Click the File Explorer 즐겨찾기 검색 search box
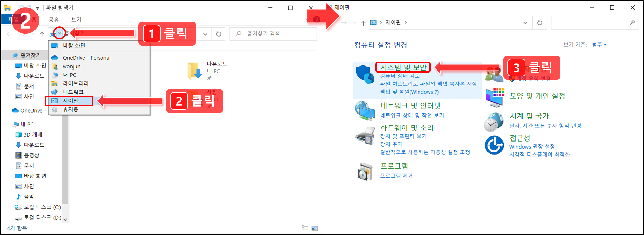The height and width of the screenshot is (235, 644). (x=273, y=34)
